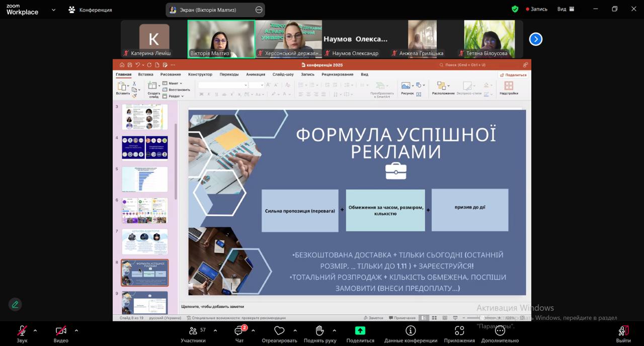Click the Расположение arrange icon

(x=441, y=86)
